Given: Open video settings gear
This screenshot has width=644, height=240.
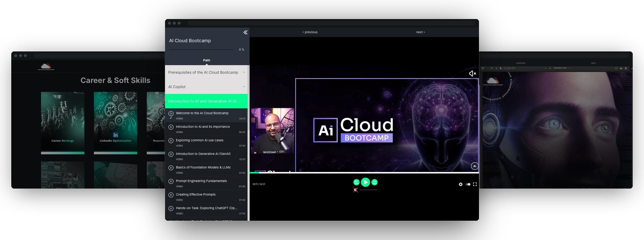Looking at the screenshot, I should tap(460, 184).
